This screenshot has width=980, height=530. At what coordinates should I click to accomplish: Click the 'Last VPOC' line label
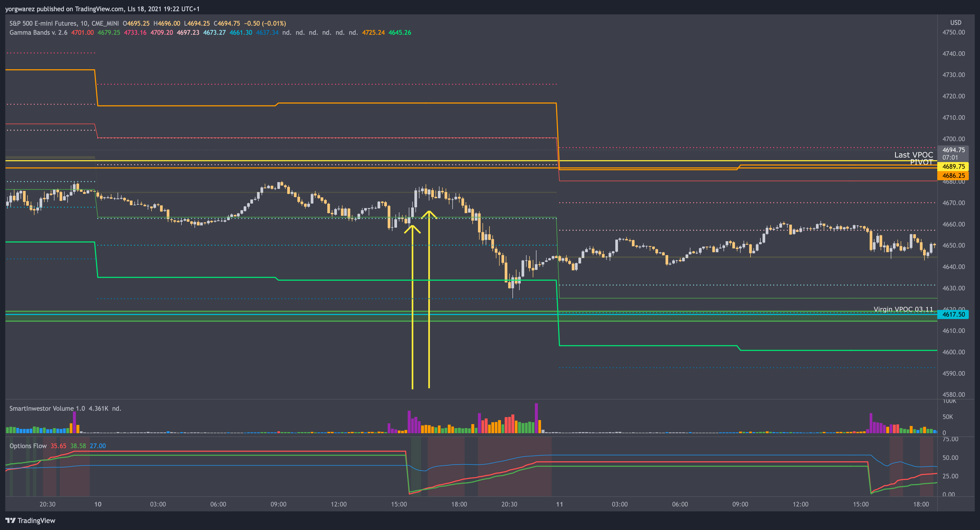click(x=913, y=155)
